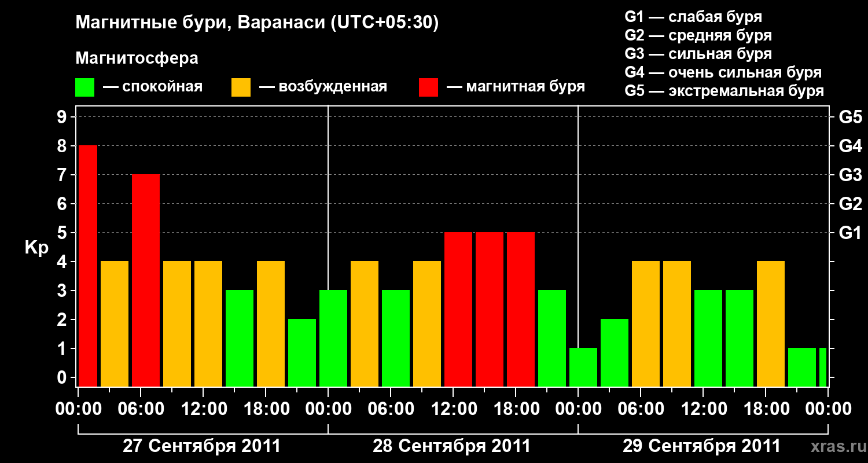This screenshot has height=463, width=868.
Task: Click the 'G5 — экстремальная буря' legend line
Action: 724,91
